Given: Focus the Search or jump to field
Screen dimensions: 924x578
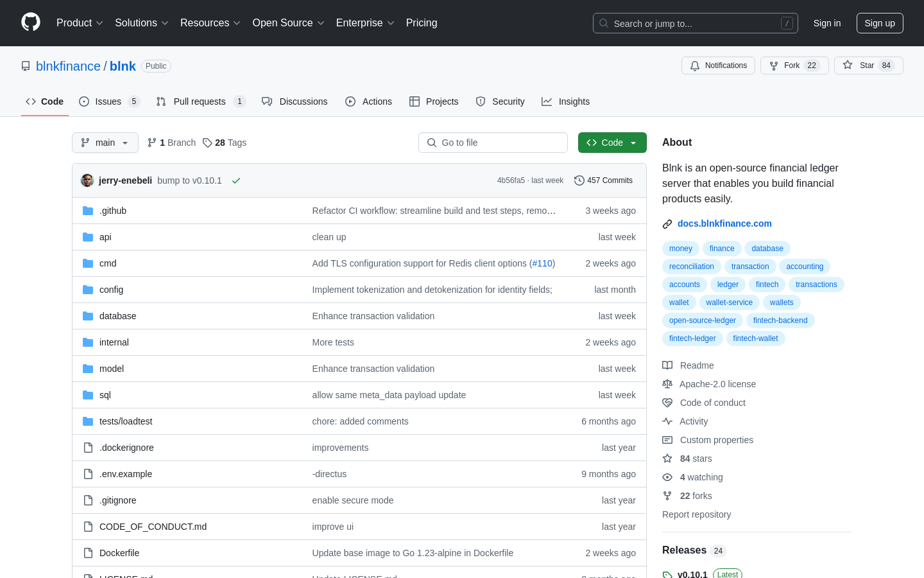Looking at the screenshot, I should [696, 23].
